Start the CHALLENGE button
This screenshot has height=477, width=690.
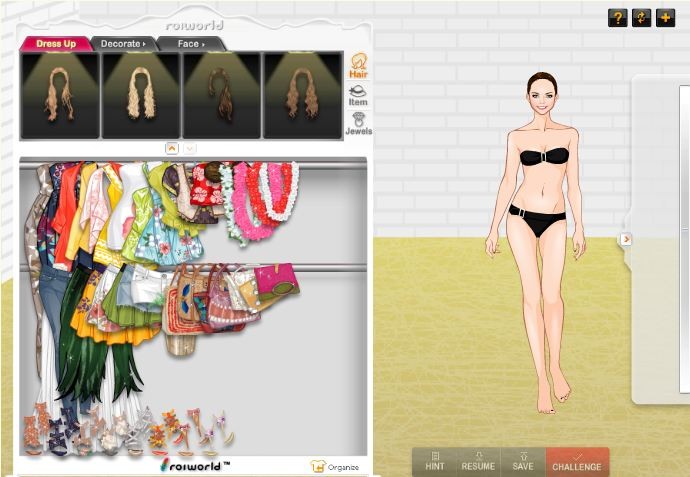577,461
